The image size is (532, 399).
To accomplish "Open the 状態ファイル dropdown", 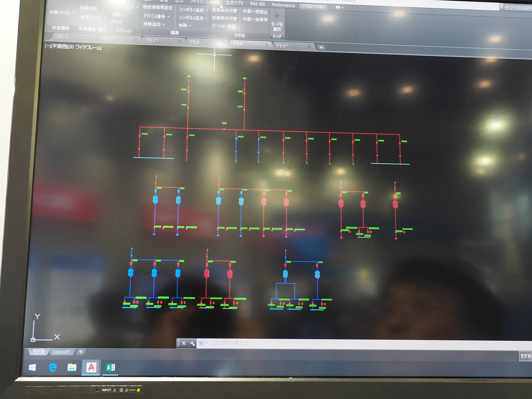I will point(62,13).
